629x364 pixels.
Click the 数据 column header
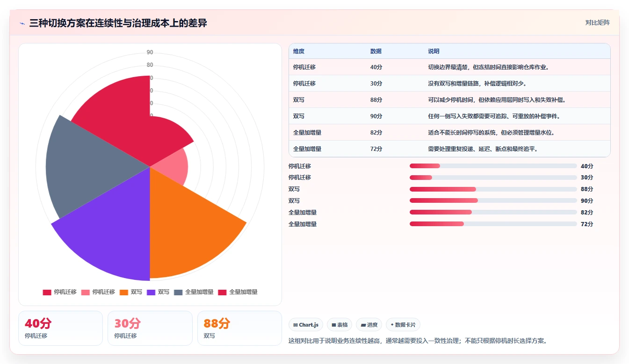tap(376, 51)
